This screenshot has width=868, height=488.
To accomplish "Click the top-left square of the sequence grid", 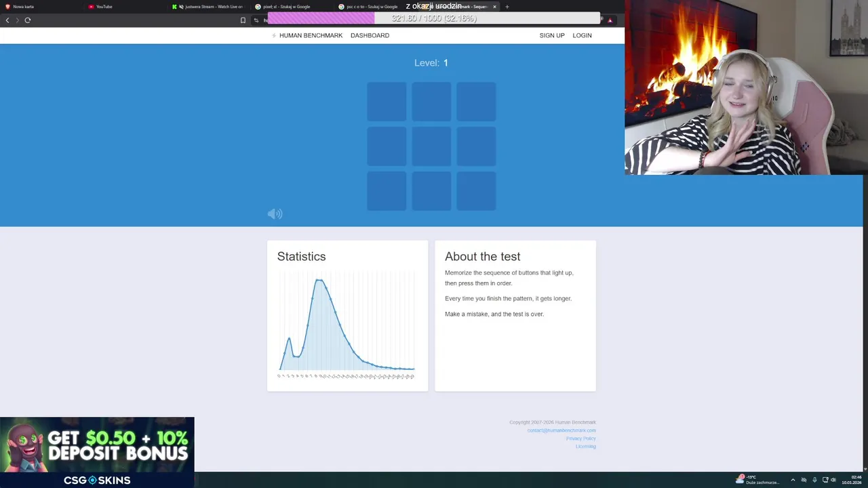I will pyautogui.click(x=387, y=102).
